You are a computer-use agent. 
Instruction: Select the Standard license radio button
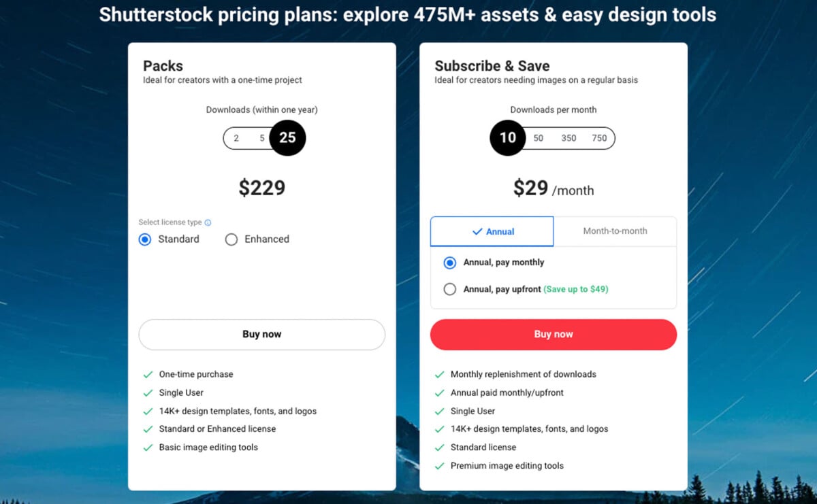tap(144, 239)
